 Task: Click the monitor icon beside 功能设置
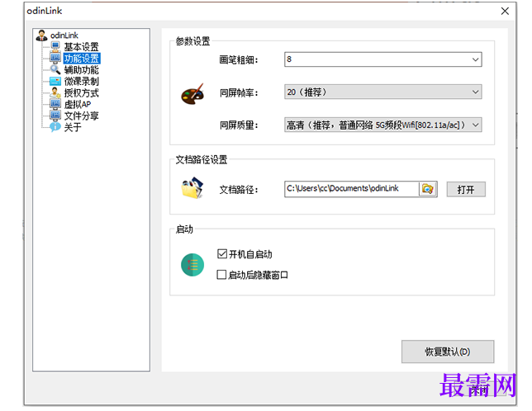(55, 58)
